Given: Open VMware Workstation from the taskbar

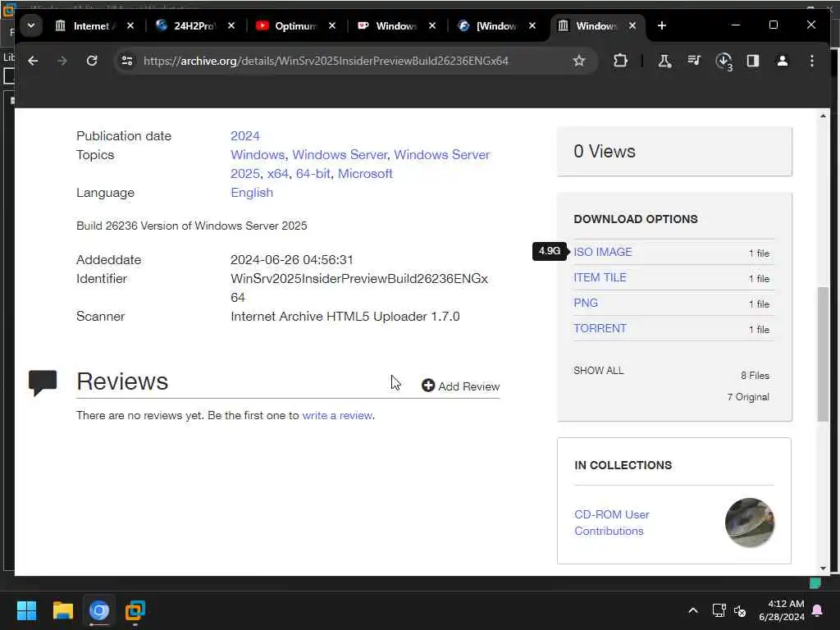Looking at the screenshot, I should coord(135,610).
